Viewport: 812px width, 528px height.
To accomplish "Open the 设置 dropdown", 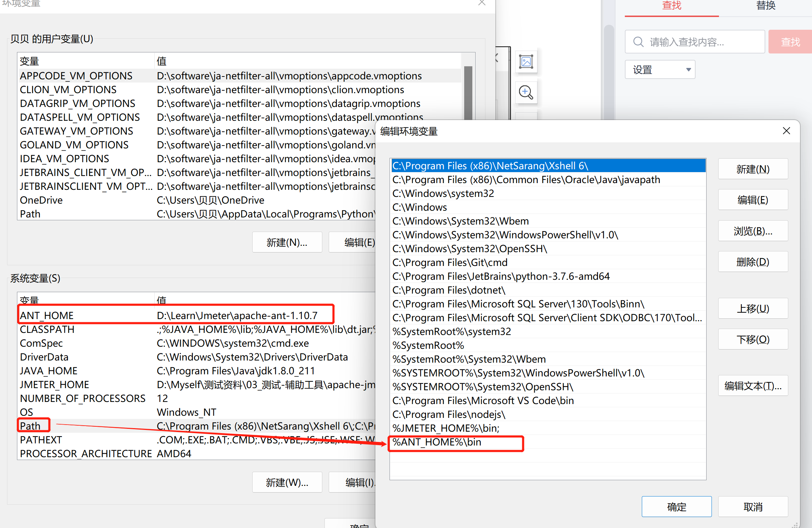I will pos(660,70).
